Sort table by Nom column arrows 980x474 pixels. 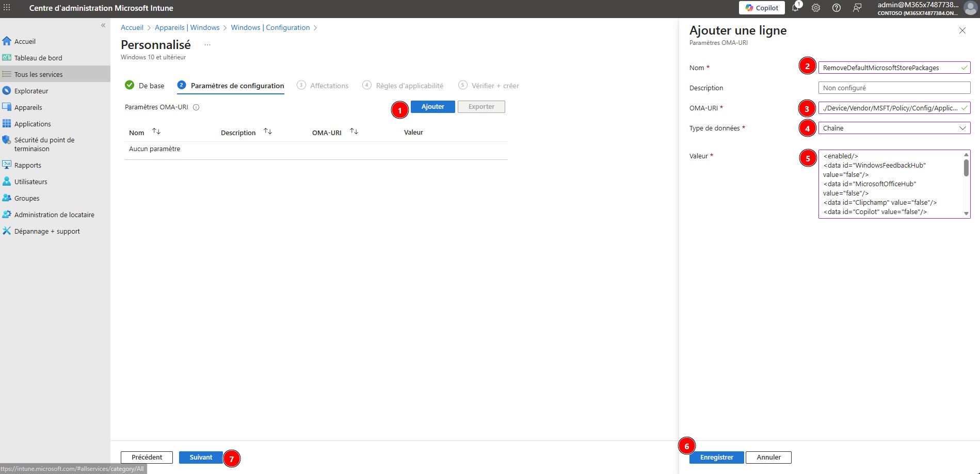pyautogui.click(x=156, y=132)
